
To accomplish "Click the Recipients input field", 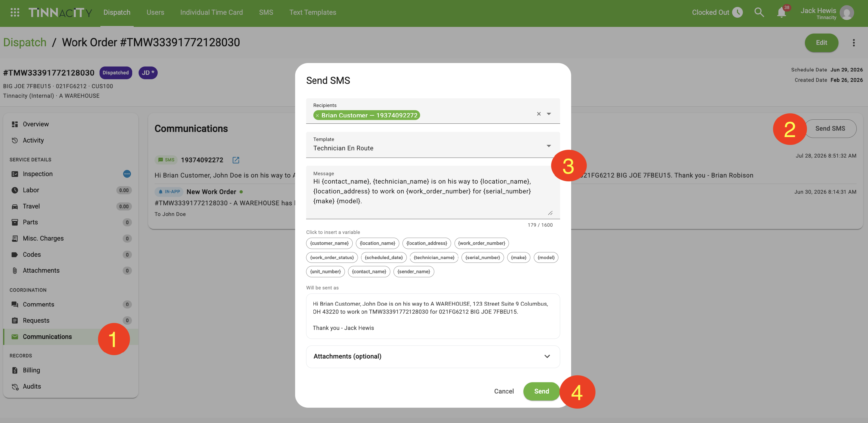I will [x=433, y=111].
